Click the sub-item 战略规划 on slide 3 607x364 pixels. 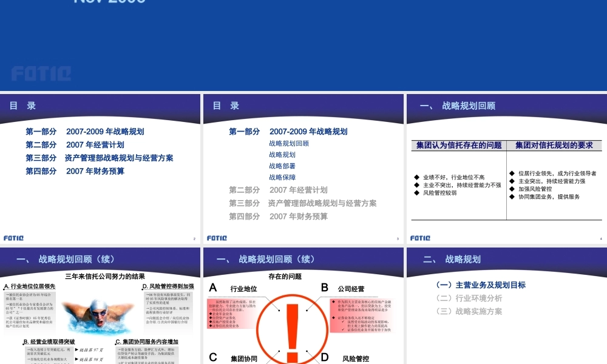coord(282,155)
